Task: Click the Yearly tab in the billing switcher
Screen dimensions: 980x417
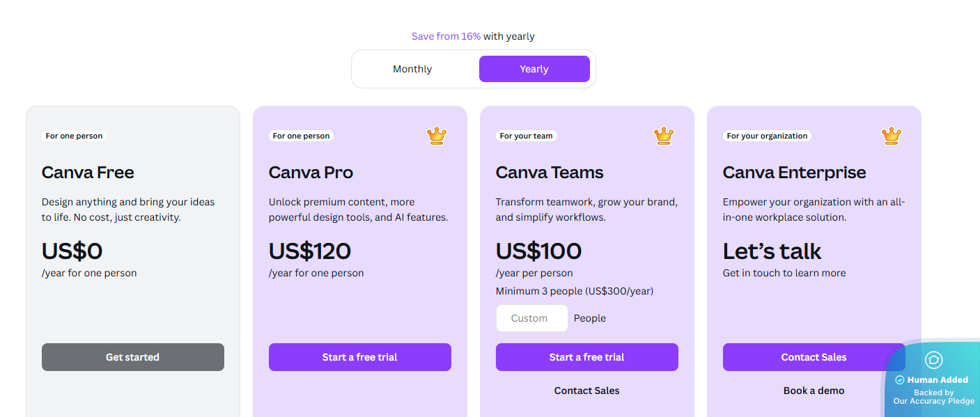Action: pos(534,68)
